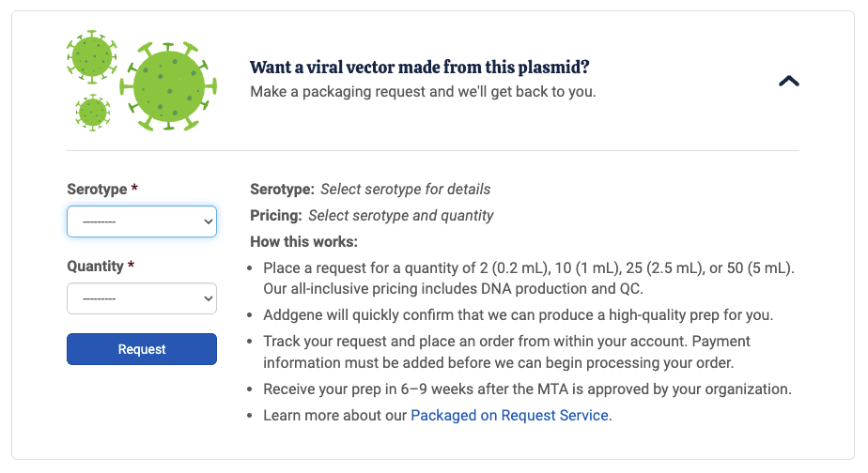Viewport: 868px width, 473px height.
Task: Click the bullet about Addgene confirming the prep
Action: [518, 314]
